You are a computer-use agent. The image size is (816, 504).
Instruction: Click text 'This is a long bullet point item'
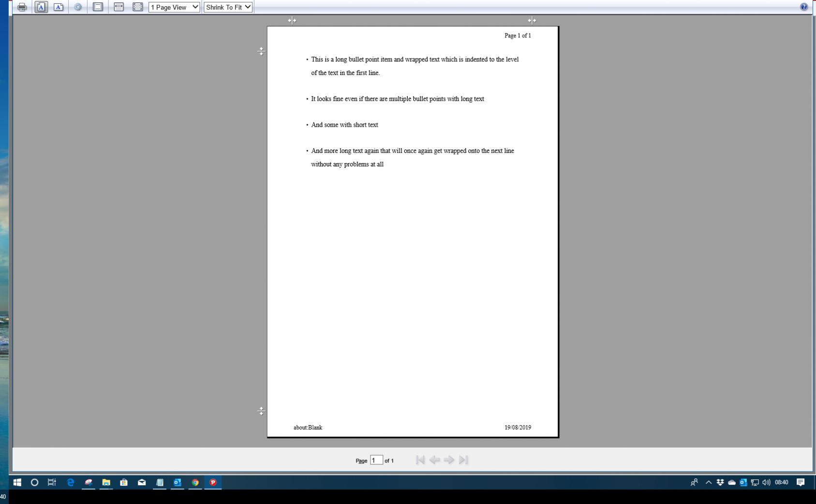[x=352, y=59]
